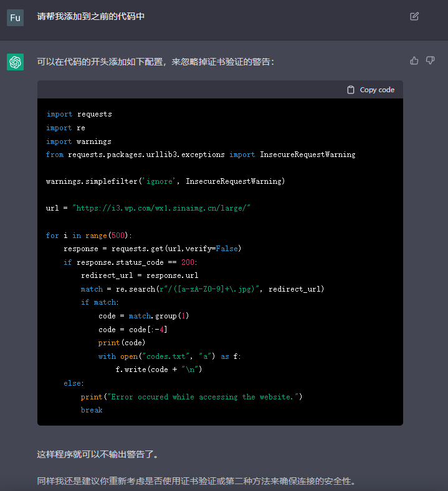Image resolution: width=448 pixels, height=491 pixels.
Task: Click the thumbs up icon
Action: point(414,60)
